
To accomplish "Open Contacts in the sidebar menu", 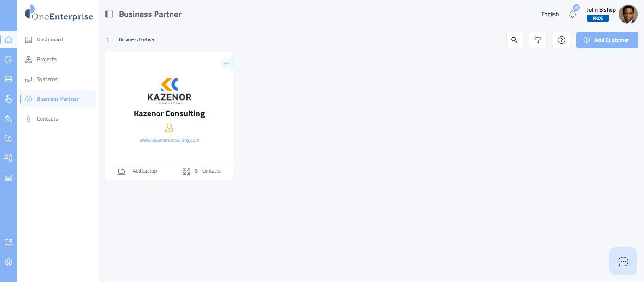I will click(47, 119).
